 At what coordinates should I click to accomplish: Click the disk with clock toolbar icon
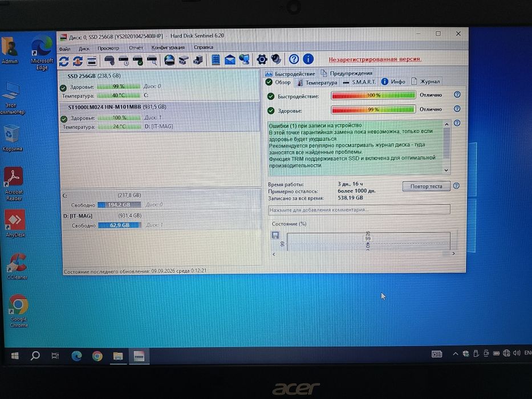124,60
